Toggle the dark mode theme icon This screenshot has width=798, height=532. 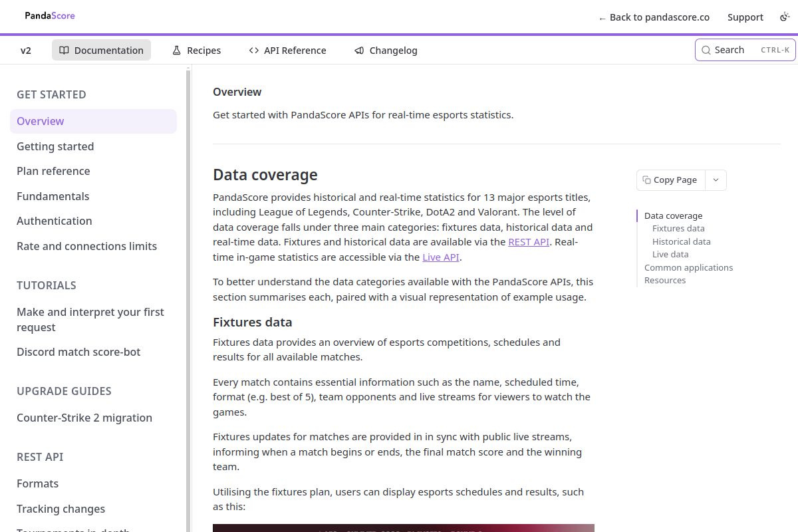pyautogui.click(x=785, y=17)
